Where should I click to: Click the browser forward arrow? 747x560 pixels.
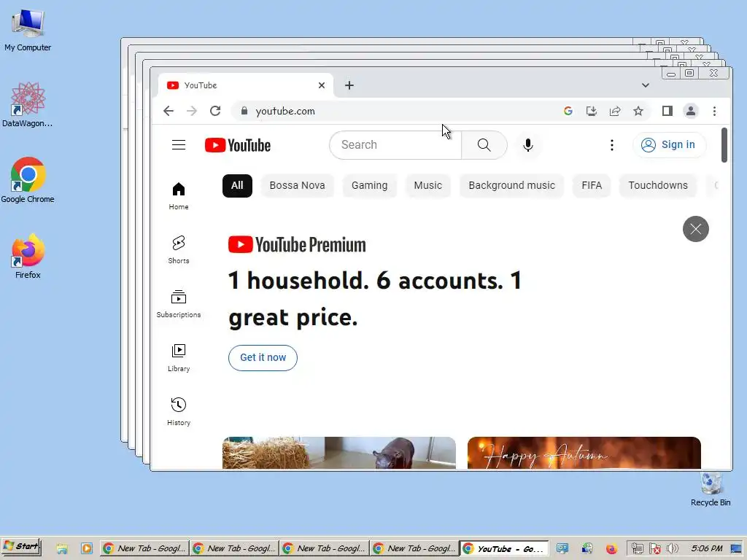(x=192, y=111)
